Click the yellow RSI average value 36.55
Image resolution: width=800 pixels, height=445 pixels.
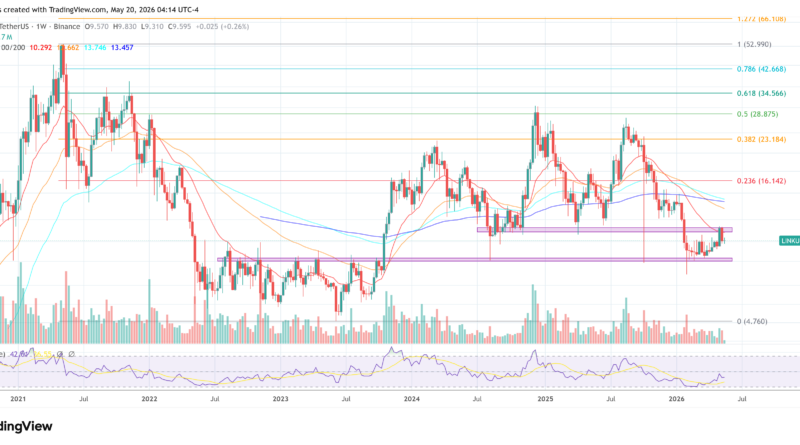[x=43, y=354]
